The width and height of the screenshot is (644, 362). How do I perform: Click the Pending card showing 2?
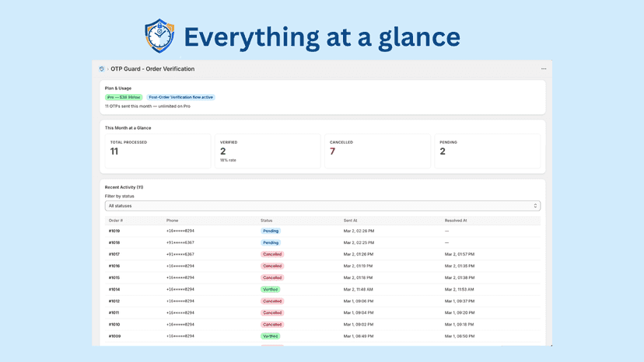pos(488,151)
